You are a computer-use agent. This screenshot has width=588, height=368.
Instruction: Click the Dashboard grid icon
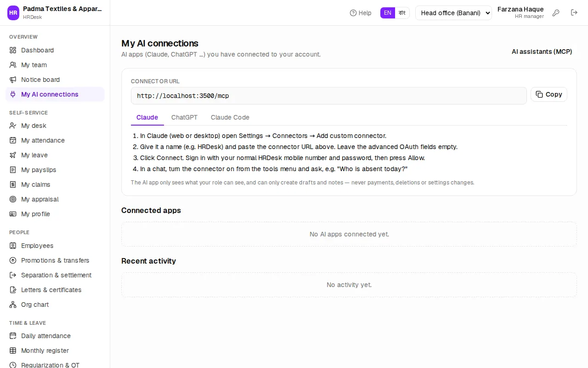[13, 50]
